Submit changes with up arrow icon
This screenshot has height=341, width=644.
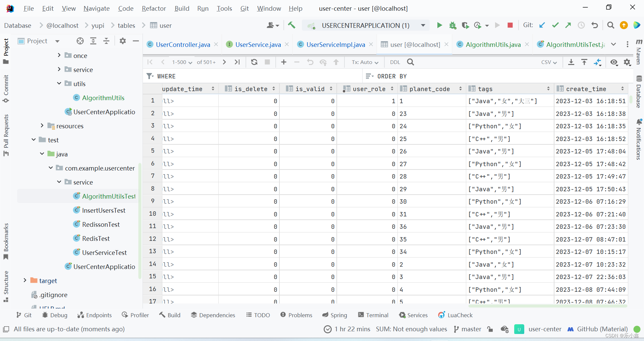coord(336,62)
